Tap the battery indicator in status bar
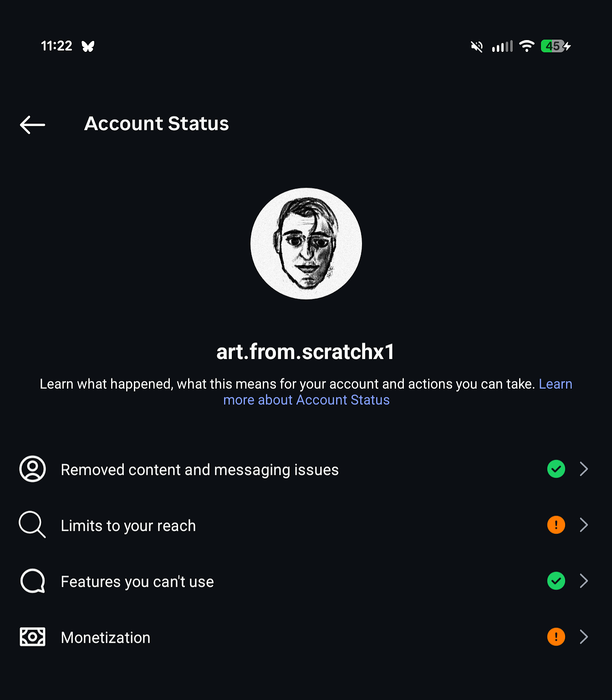Viewport: 612px width, 700px height. click(555, 46)
